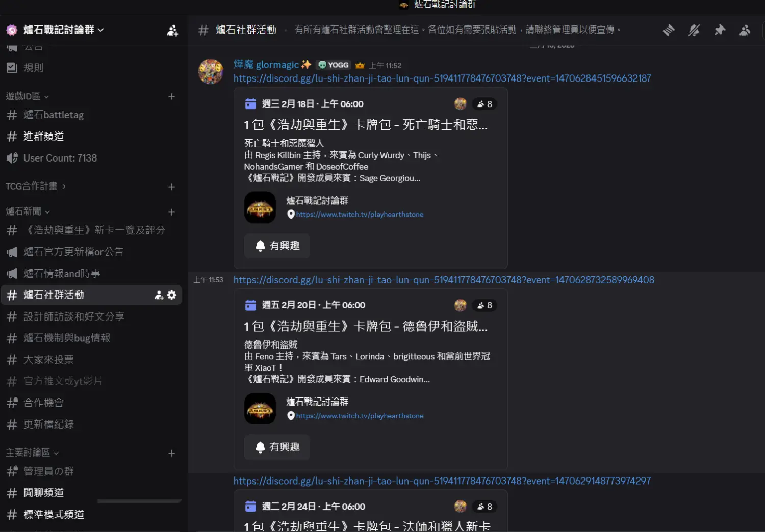Click create invite icon on 爐石社群活動 channel

[159, 295]
